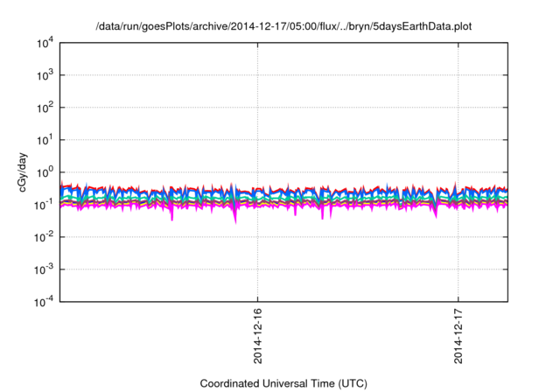This screenshot has height=392, width=560.
Task: Click the 10^-3 y-axis label
Action: click(x=44, y=269)
